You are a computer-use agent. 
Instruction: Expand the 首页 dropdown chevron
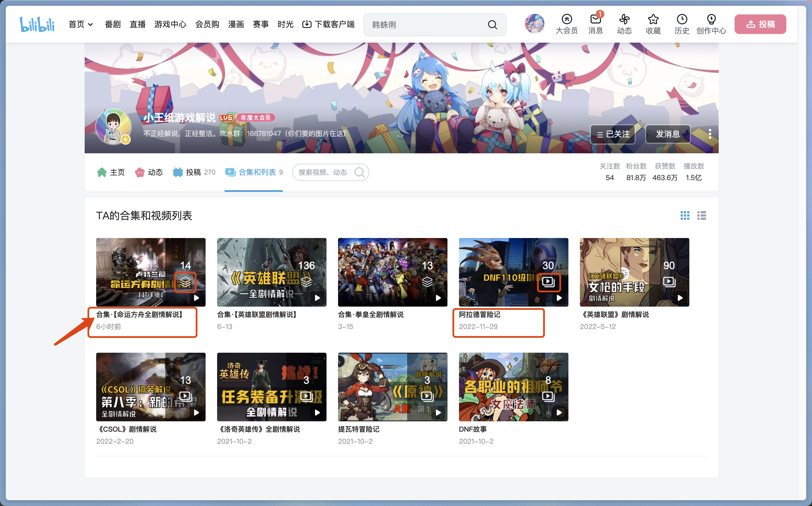90,25
